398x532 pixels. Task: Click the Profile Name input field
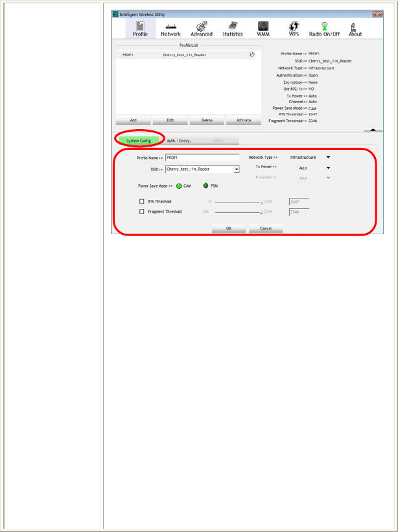[x=202, y=158]
